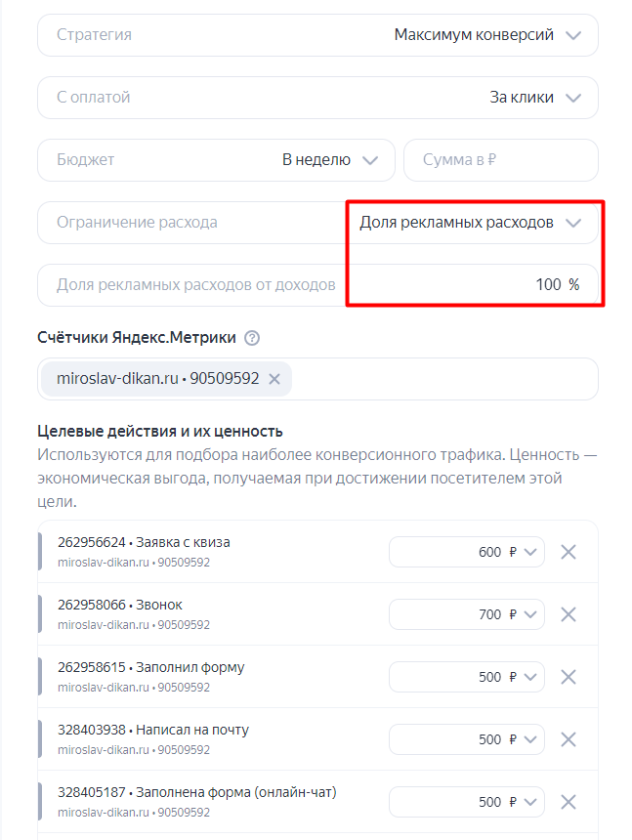Screen dimensions: 632x840
Task: Change the Заполнил форму goal value
Action: coord(467,677)
